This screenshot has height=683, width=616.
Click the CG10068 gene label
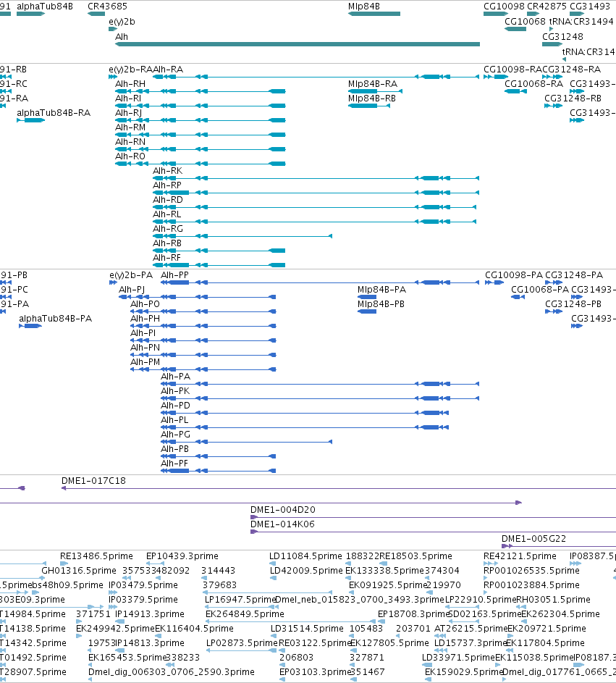tap(525, 21)
